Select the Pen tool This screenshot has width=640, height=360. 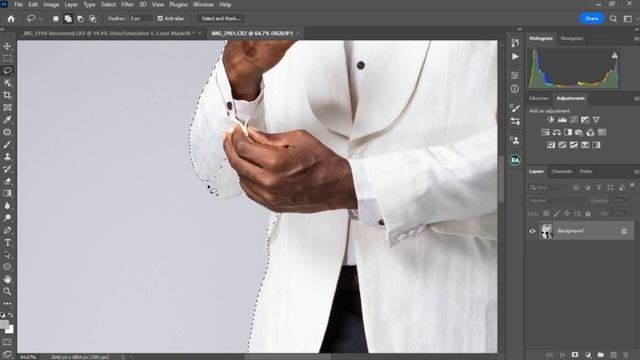pyautogui.click(x=7, y=230)
